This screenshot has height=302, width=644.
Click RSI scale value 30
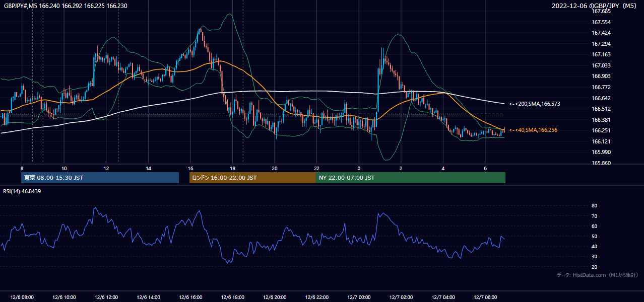[x=594, y=256]
